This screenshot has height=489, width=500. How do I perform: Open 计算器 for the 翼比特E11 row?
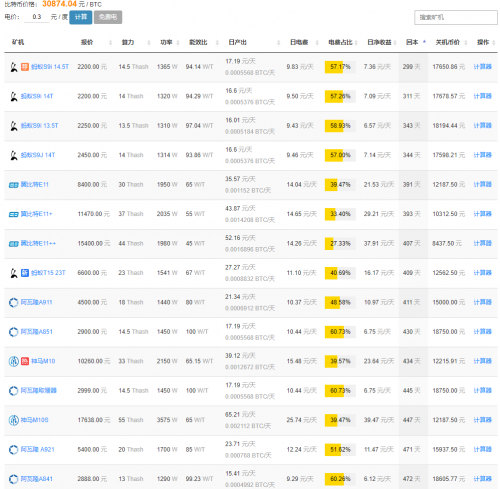point(482,185)
